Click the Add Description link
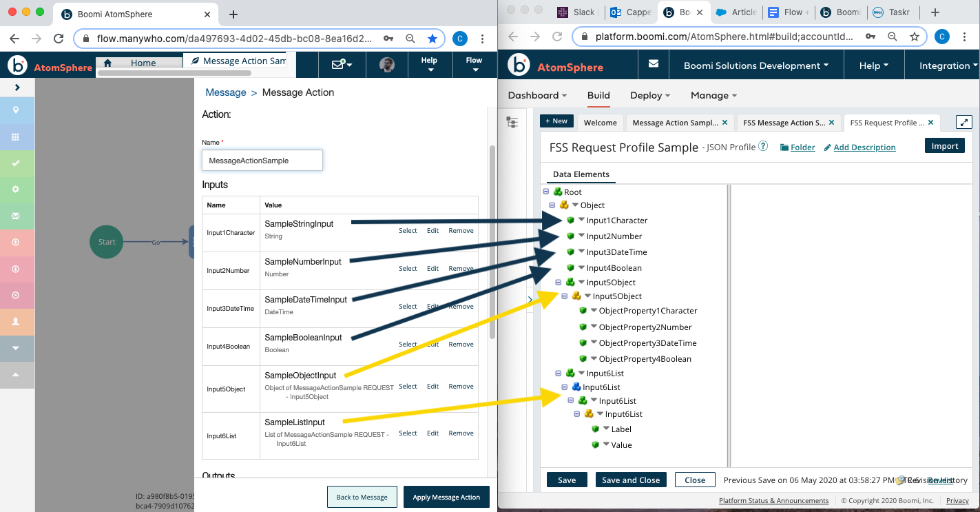 864,147
